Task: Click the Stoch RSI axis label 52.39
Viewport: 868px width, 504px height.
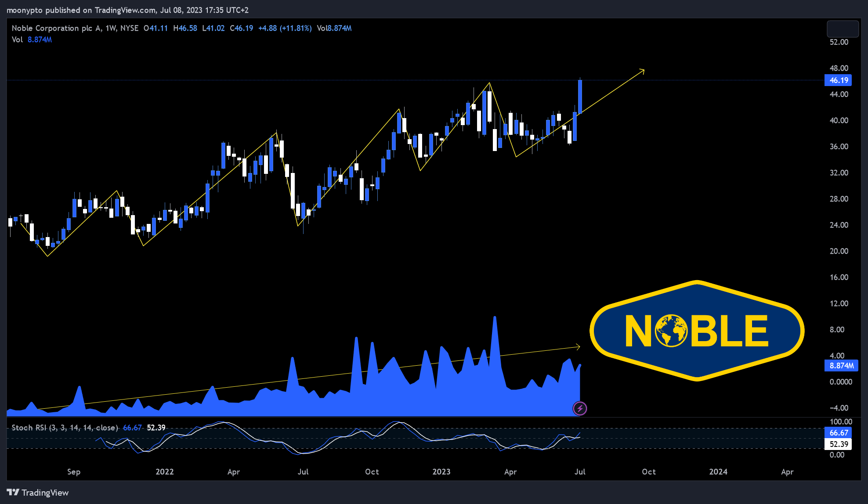Action: click(838, 444)
